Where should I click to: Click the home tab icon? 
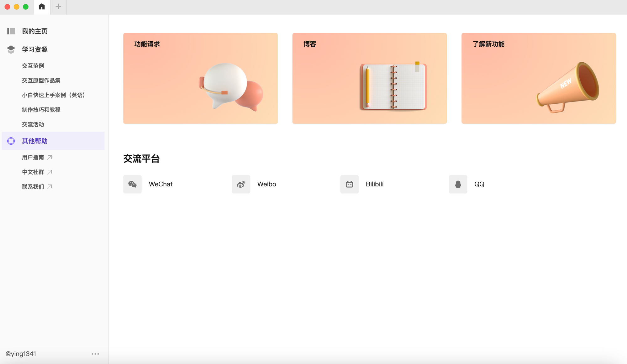pos(42,7)
